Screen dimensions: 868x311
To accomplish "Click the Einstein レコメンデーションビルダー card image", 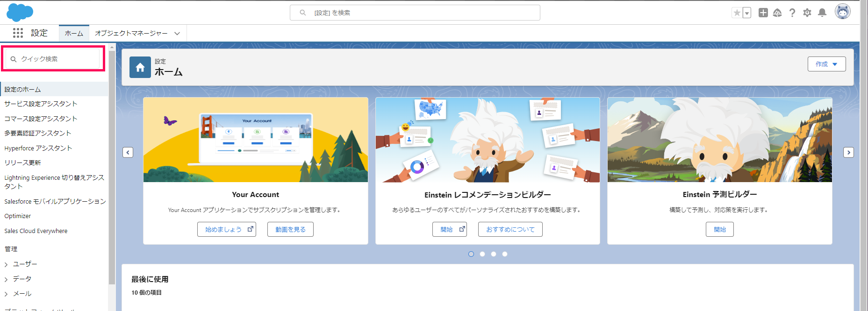I will (x=488, y=140).
